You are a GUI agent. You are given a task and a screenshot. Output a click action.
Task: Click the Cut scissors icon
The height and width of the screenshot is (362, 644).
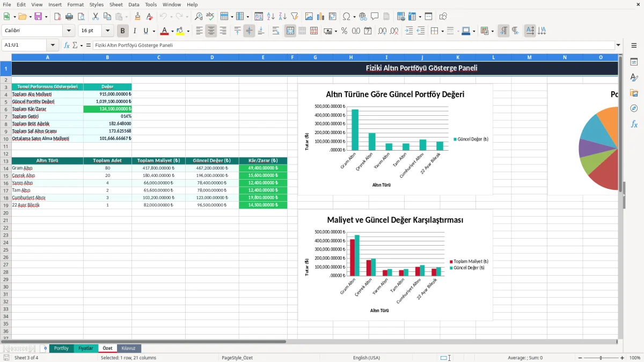95,17
